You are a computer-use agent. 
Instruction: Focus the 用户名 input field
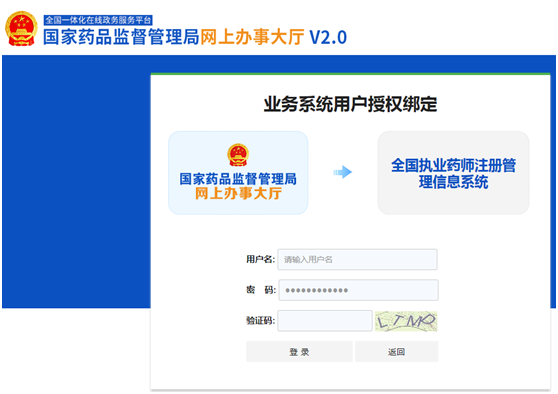coord(357,259)
